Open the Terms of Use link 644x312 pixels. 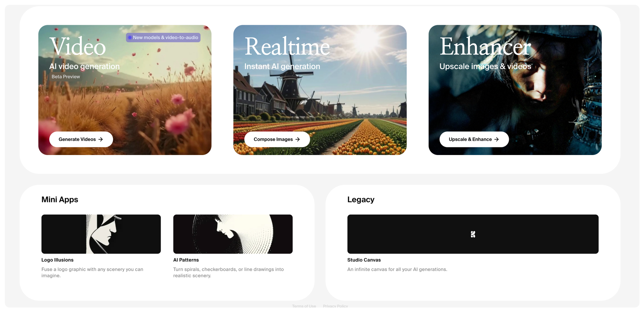tap(304, 306)
